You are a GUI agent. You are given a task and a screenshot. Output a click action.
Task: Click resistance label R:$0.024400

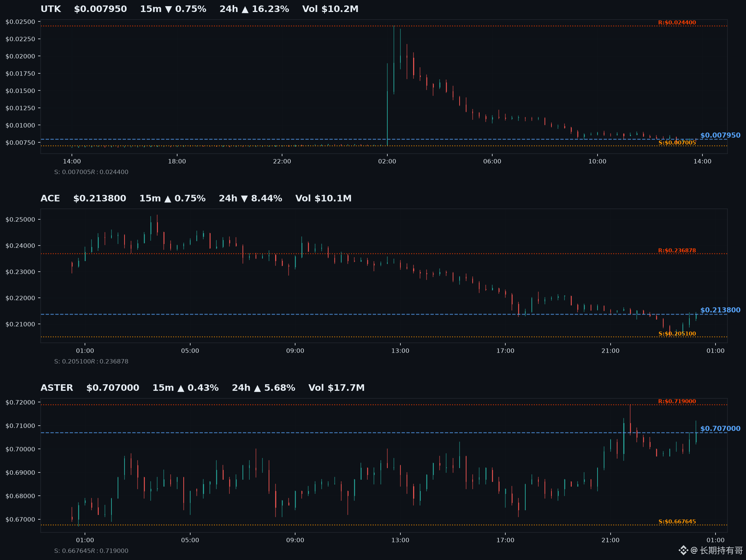(677, 23)
